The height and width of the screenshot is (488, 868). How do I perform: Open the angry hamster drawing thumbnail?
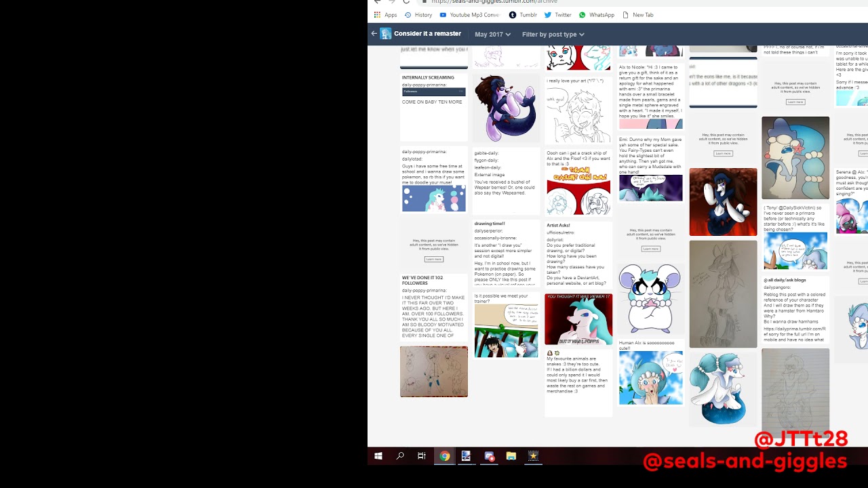(x=650, y=299)
